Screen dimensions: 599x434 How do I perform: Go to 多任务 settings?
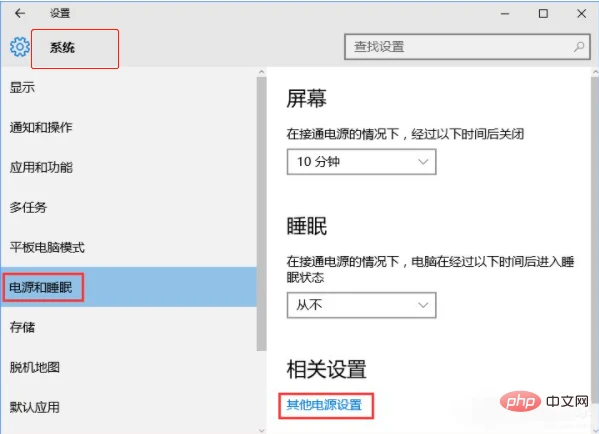[128, 207]
